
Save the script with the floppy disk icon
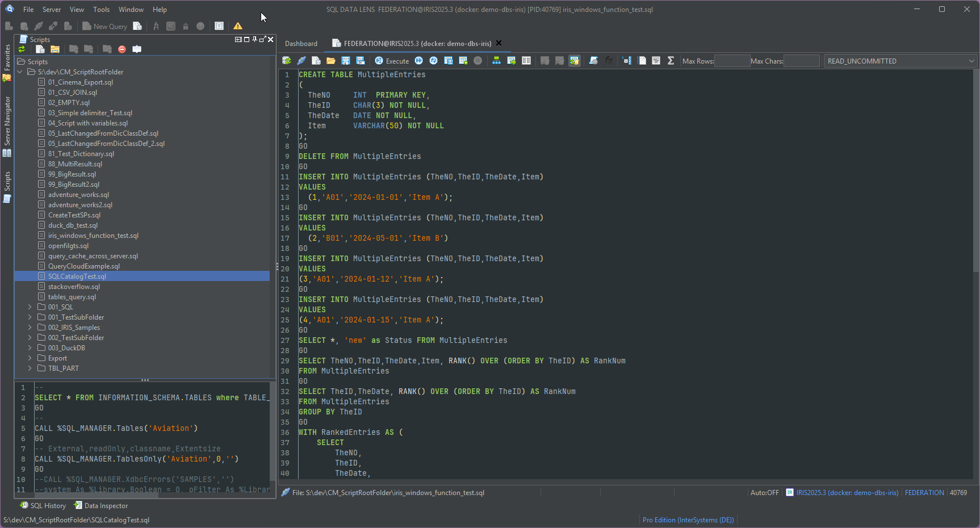tap(346, 61)
